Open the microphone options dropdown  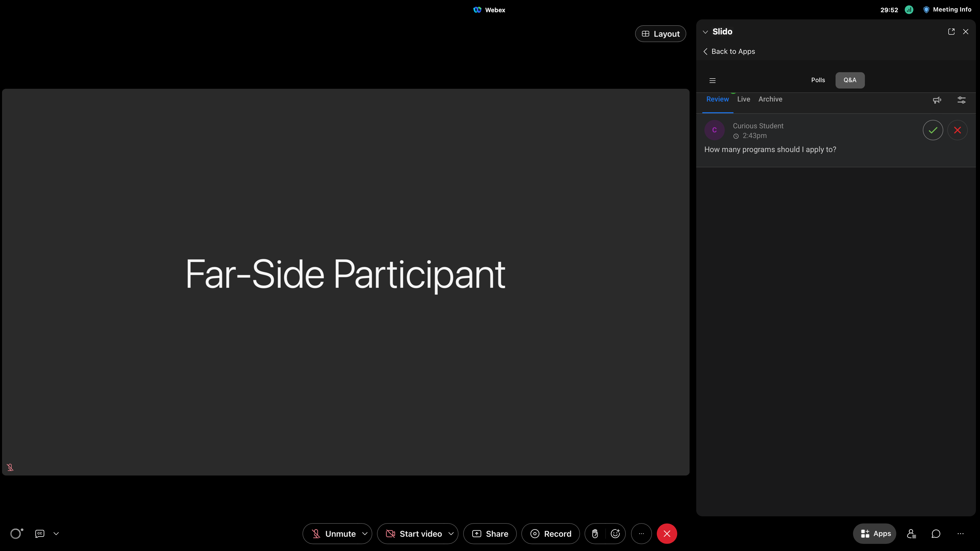click(365, 533)
